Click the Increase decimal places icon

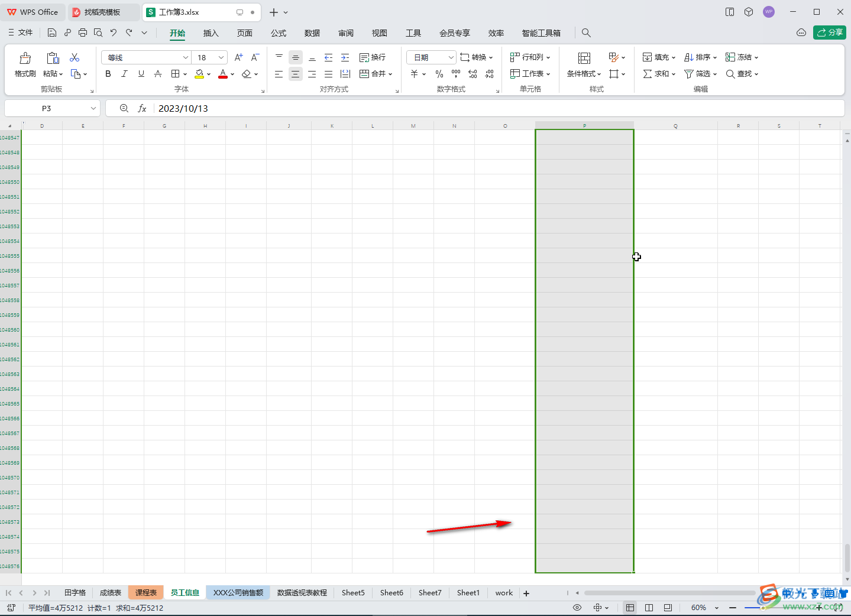pyautogui.click(x=473, y=74)
